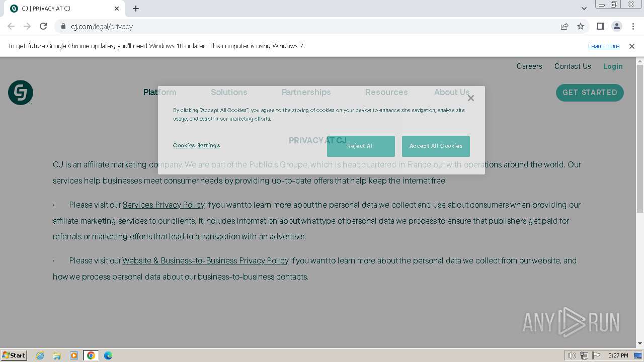This screenshot has width=644, height=362.
Task: Open a new browser tab
Action: coord(136,9)
